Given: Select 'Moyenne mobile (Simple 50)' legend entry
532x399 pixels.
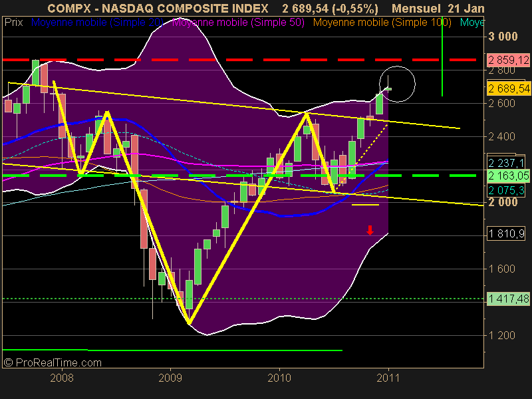Looking at the screenshot, I should 238,23.
